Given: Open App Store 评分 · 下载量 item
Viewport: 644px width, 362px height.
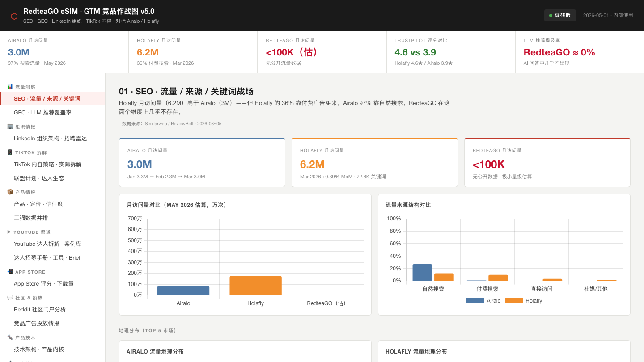Looking at the screenshot, I should pos(53,284).
